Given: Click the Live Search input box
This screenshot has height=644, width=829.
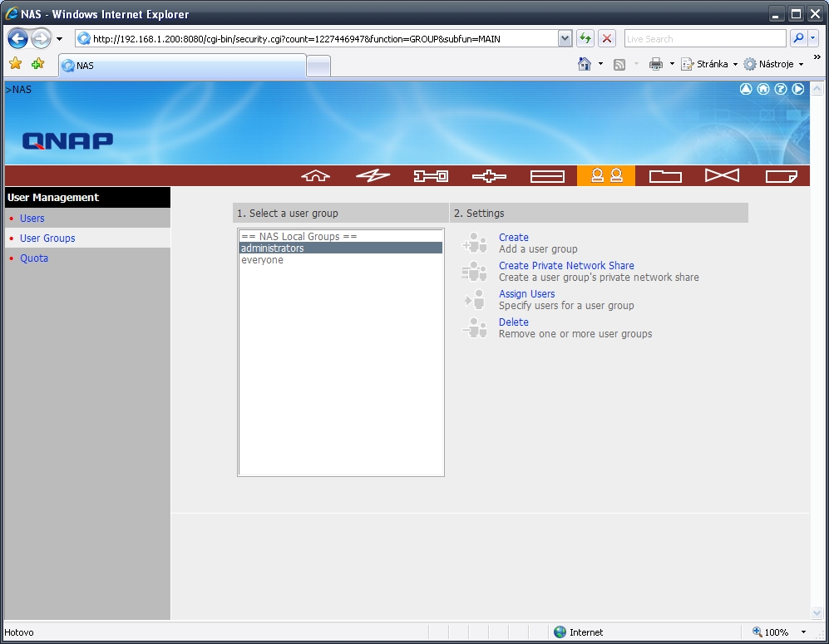Looking at the screenshot, I should point(705,38).
